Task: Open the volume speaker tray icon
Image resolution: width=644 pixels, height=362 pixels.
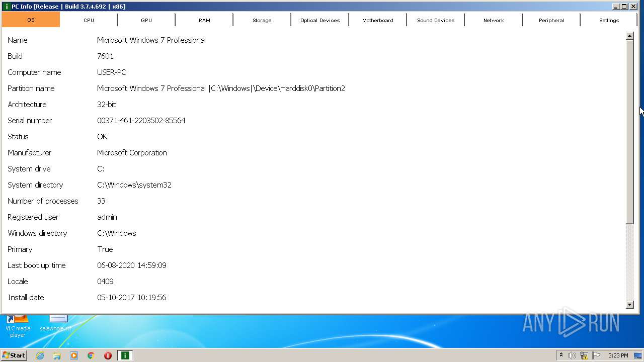Action: 572,355
